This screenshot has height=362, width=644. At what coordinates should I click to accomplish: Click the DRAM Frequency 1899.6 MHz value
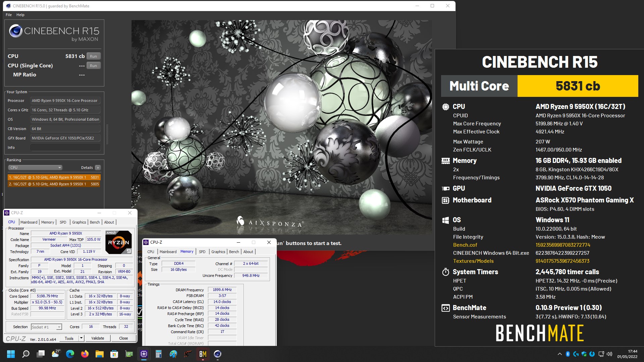tap(222, 290)
